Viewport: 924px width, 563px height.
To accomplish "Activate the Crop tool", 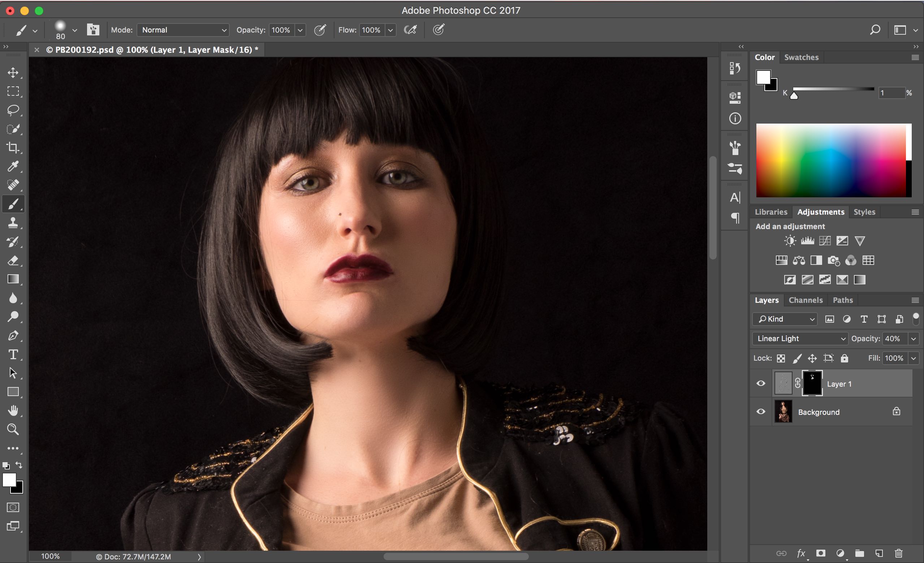I will [x=13, y=148].
